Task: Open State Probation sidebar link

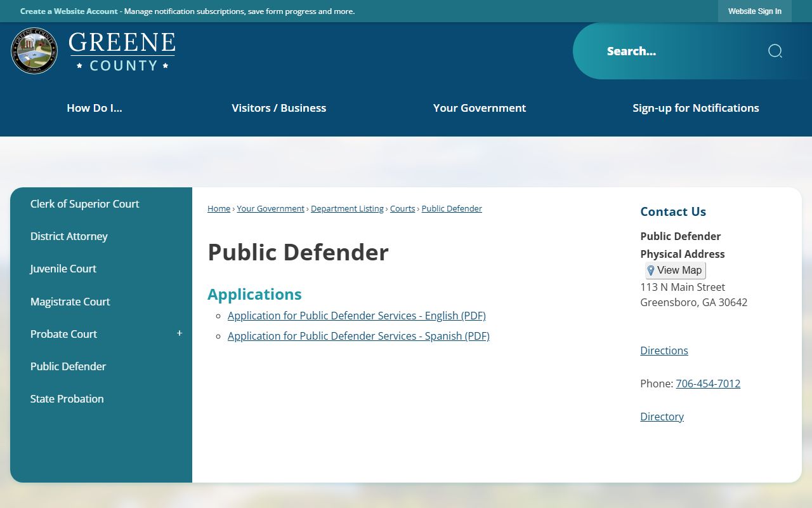Action: [x=67, y=399]
